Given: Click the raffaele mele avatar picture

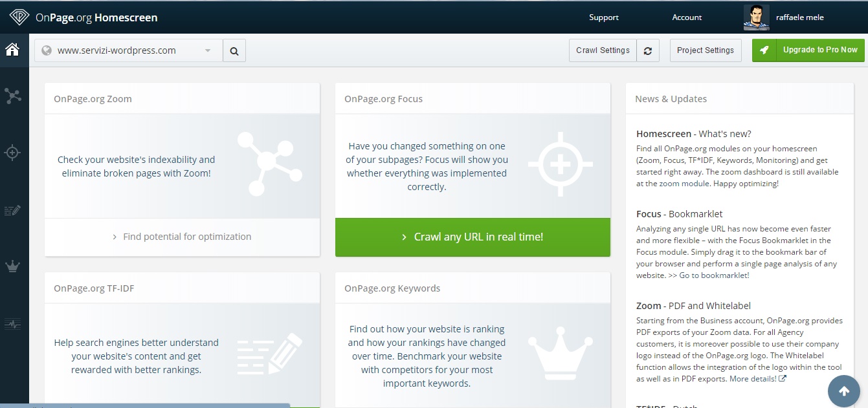Looking at the screenshot, I should tap(756, 17).
